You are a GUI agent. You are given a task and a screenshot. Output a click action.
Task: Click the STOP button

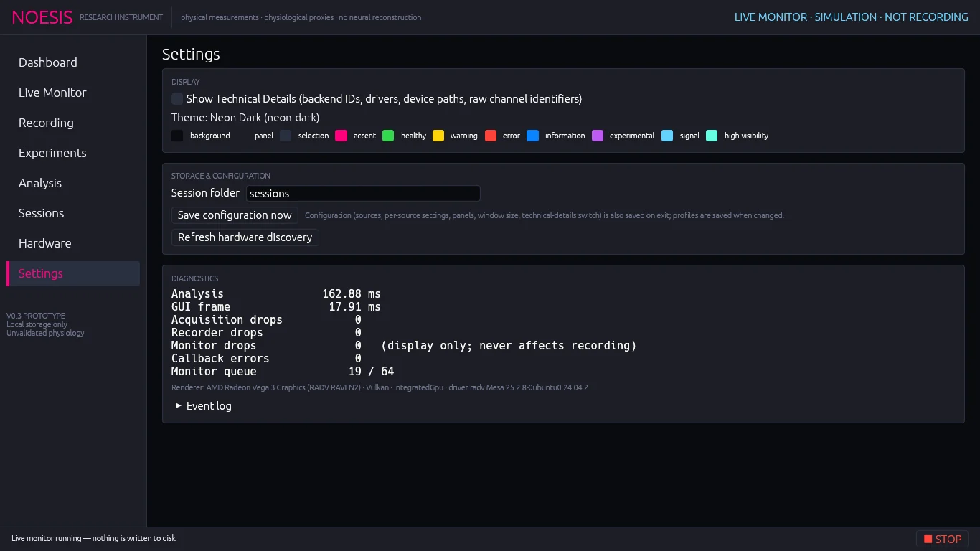(942, 539)
